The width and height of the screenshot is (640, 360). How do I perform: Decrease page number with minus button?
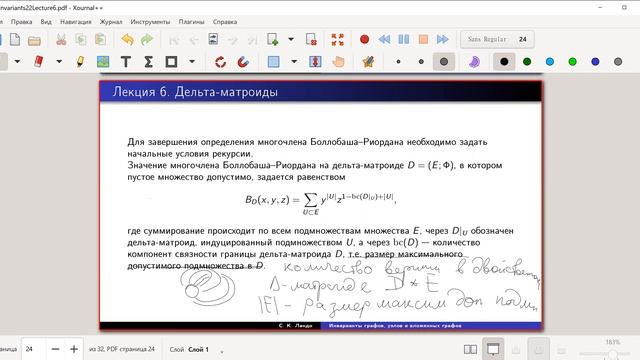click(56, 349)
